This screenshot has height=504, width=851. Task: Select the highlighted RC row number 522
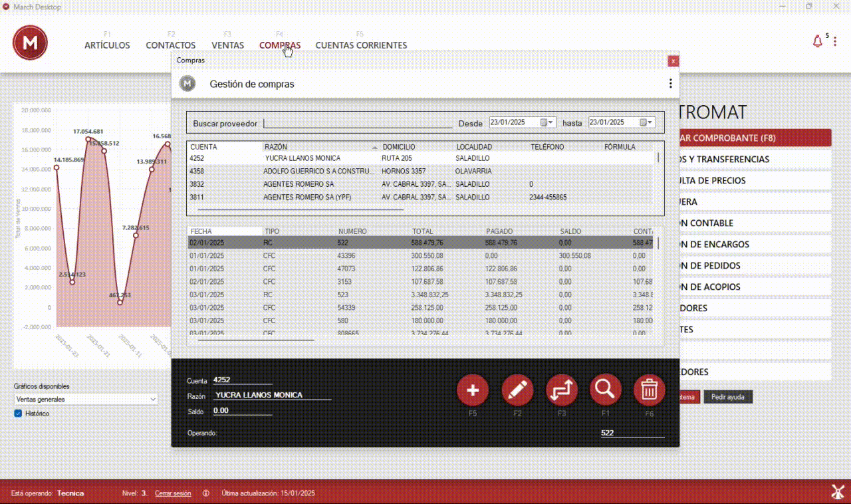pyautogui.click(x=420, y=243)
